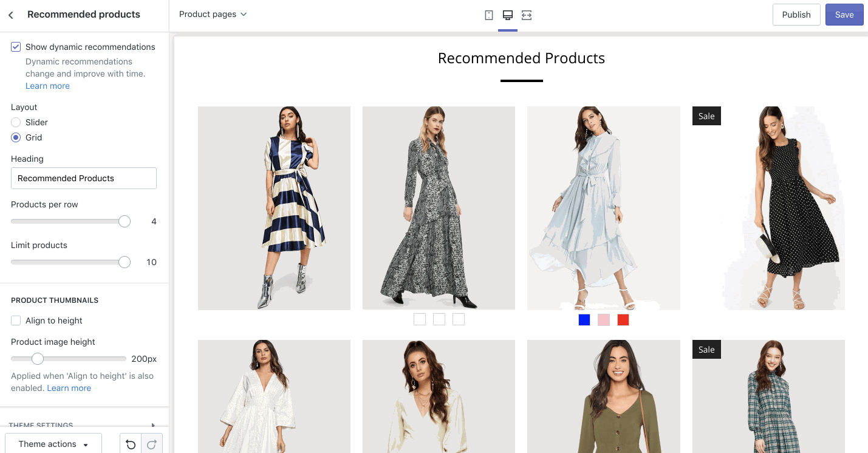
Task: Click the Publish button
Action: tap(796, 15)
